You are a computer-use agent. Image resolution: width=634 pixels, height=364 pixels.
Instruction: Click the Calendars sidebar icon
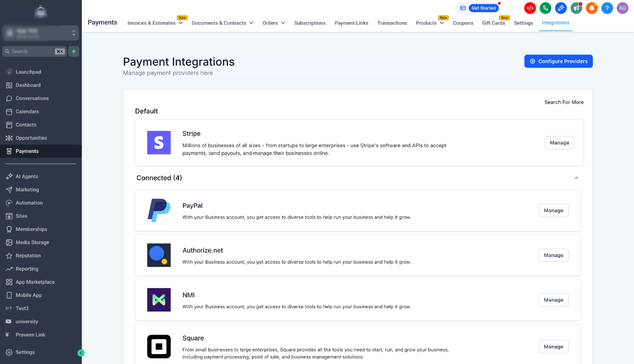(9, 112)
